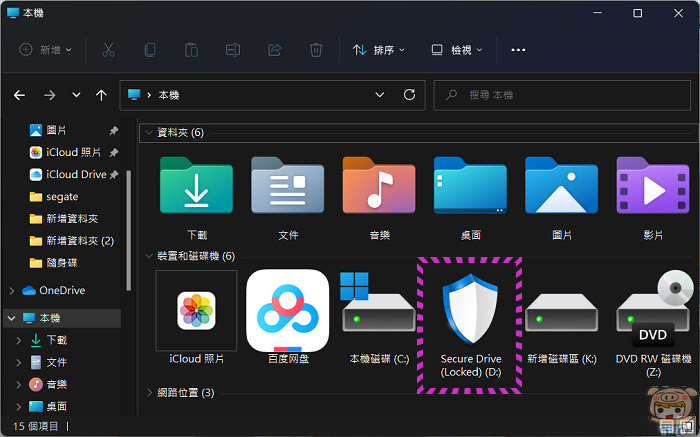Image resolution: width=700 pixels, height=437 pixels.
Task: Click the Rename icon in toolbar
Action: click(233, 50)
